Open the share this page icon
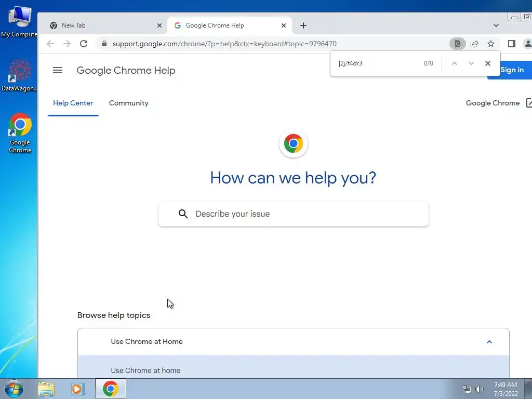 coord(474,44)
